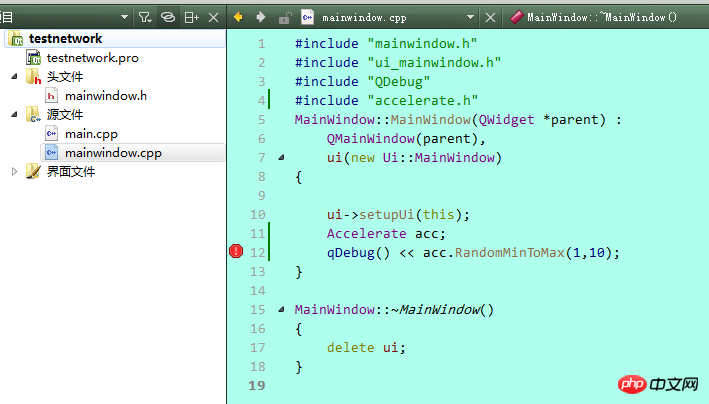Click the delete keyword on line 17
The height and width of the screenshot is (404, 709).
coord(351,347)
